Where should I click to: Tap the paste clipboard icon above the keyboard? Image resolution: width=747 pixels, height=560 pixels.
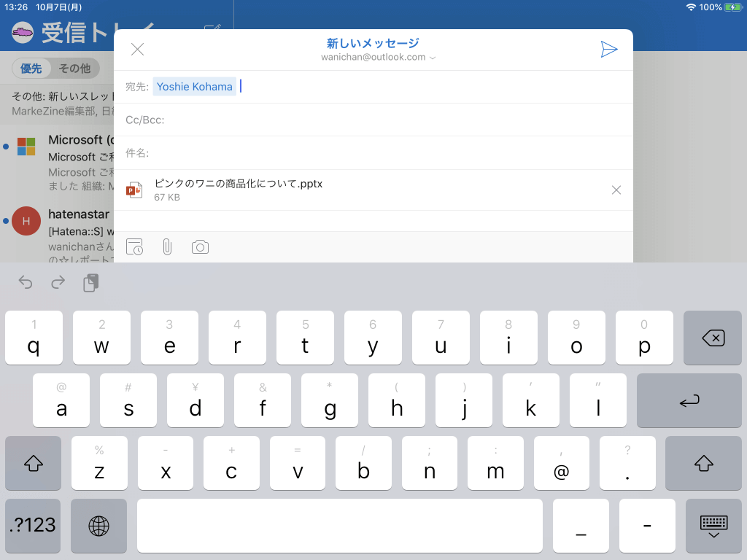90,282
